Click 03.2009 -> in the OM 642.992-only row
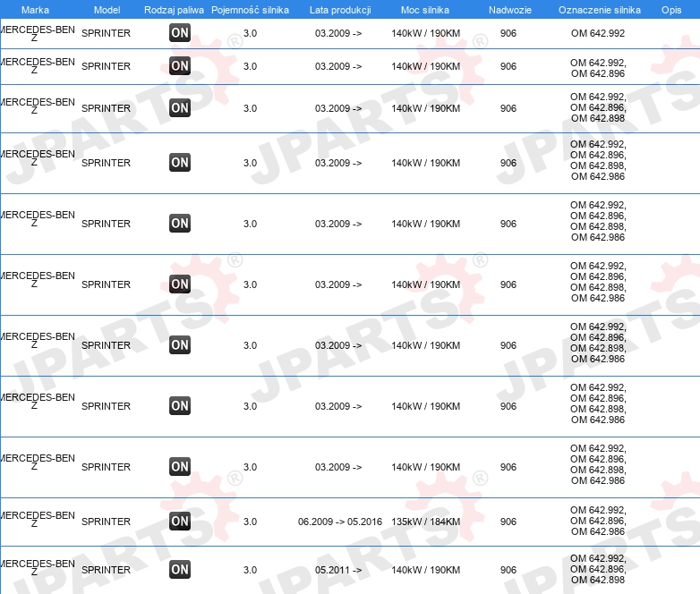 (x=338, y=33)
